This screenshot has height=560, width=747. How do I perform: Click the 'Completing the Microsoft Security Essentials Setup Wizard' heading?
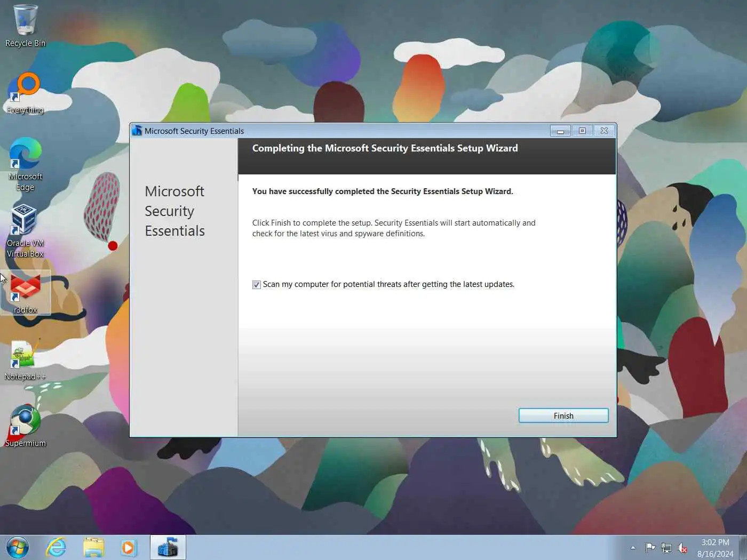pyautogui.click(x=385, y=148)
